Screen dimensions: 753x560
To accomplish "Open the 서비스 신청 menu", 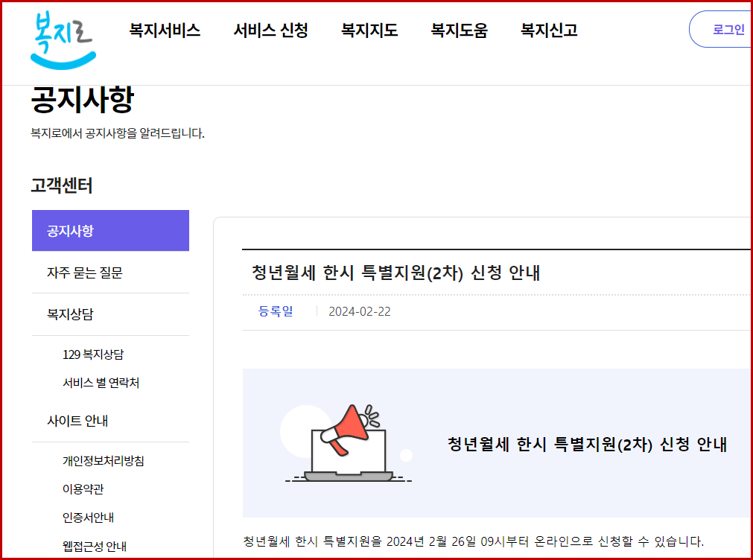I will [x=271, y=30].
